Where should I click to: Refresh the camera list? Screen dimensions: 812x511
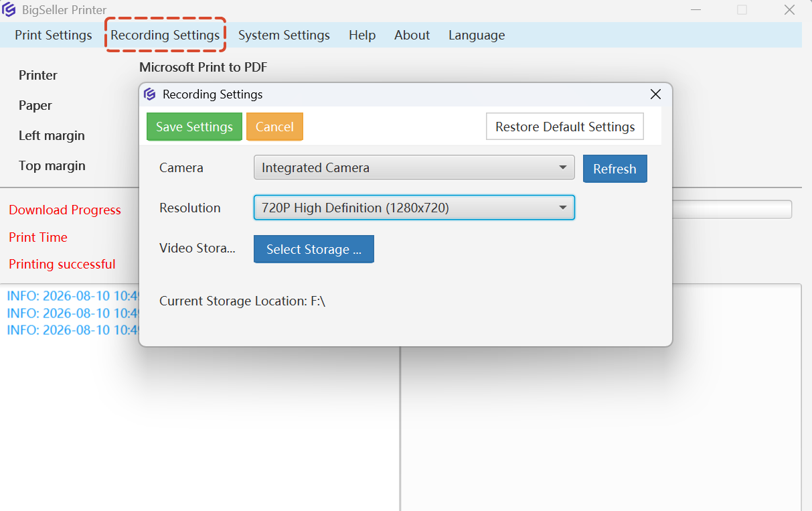615,169
